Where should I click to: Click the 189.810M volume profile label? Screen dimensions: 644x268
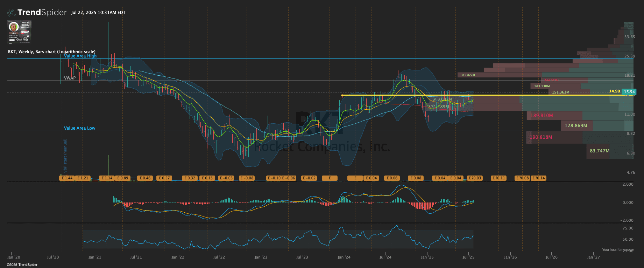(542, 115)
